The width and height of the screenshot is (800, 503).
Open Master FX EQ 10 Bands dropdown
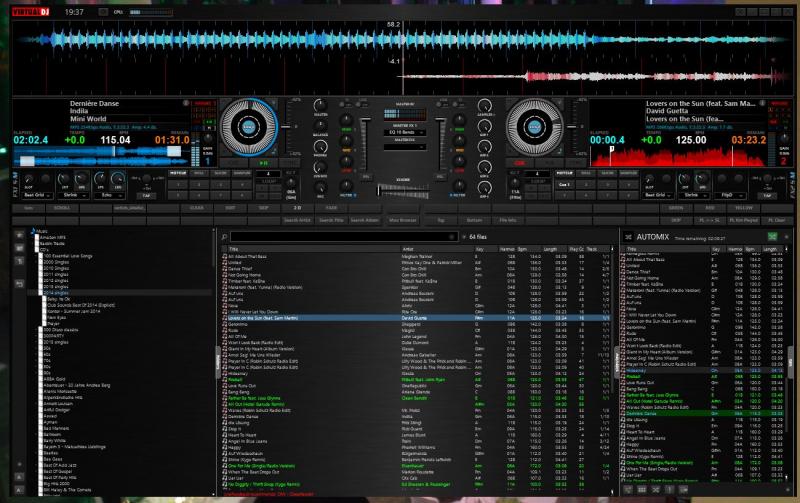405,133
